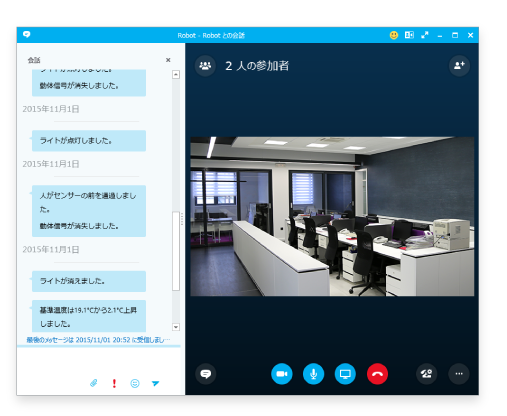Viewport: 507px width, 416px height.
Task: Click the smiley icon in title bar
Action: (394, 35)
